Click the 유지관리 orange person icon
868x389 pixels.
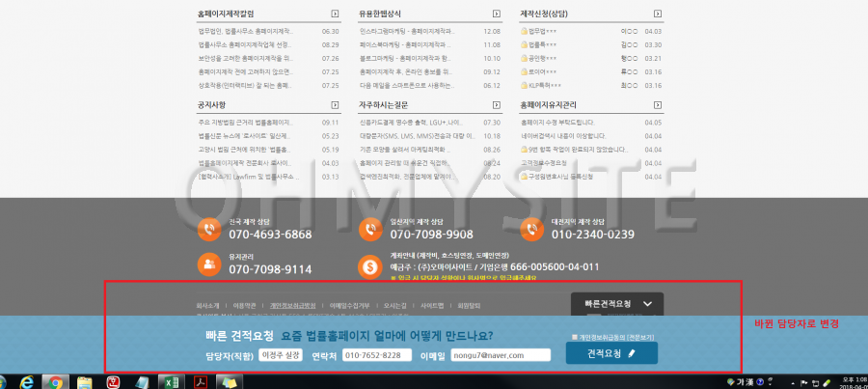coord(208,263)
